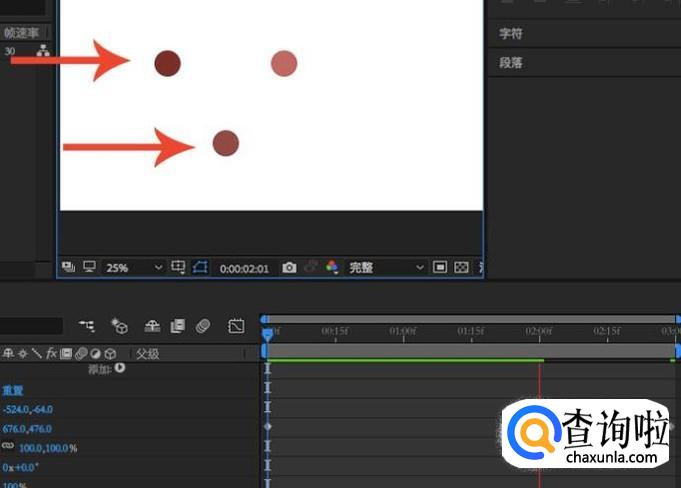Take a snapshot with the camera icon
The image size is (681, 488).
click(289, 267)
